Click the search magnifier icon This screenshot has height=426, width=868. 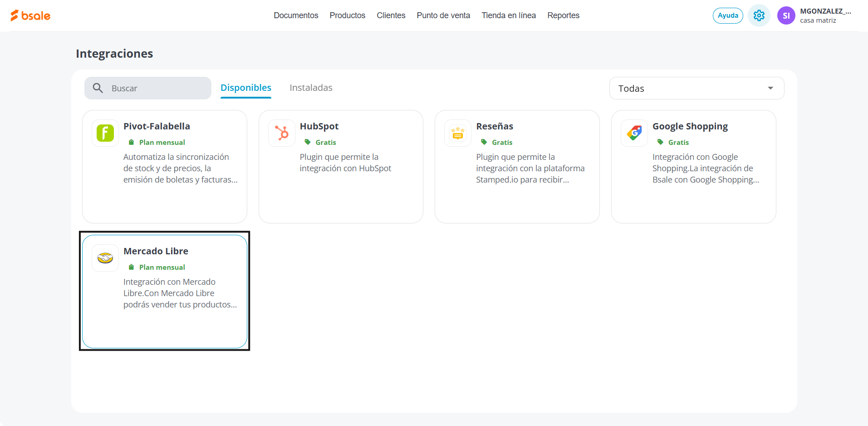(x=98, y=88)
